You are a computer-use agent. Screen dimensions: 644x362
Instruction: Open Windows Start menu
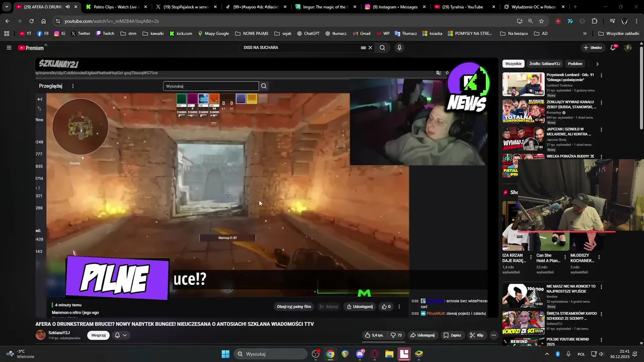tap(225, 354)
